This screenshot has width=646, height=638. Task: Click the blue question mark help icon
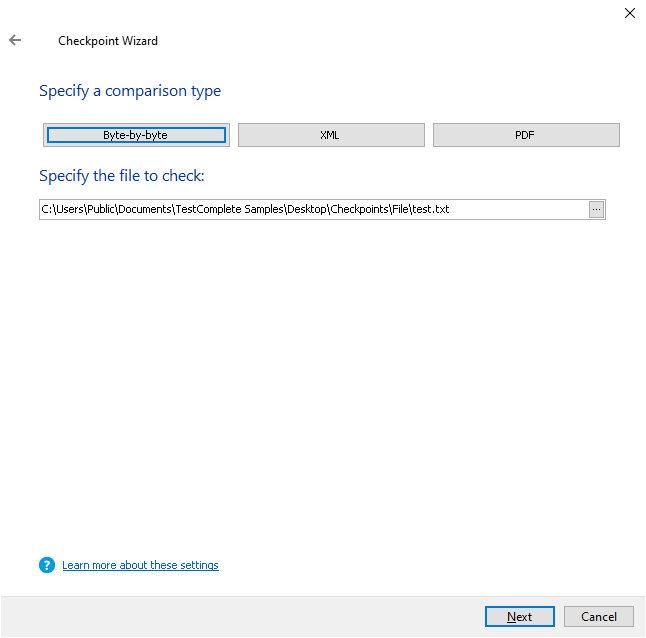pos(47,565)
